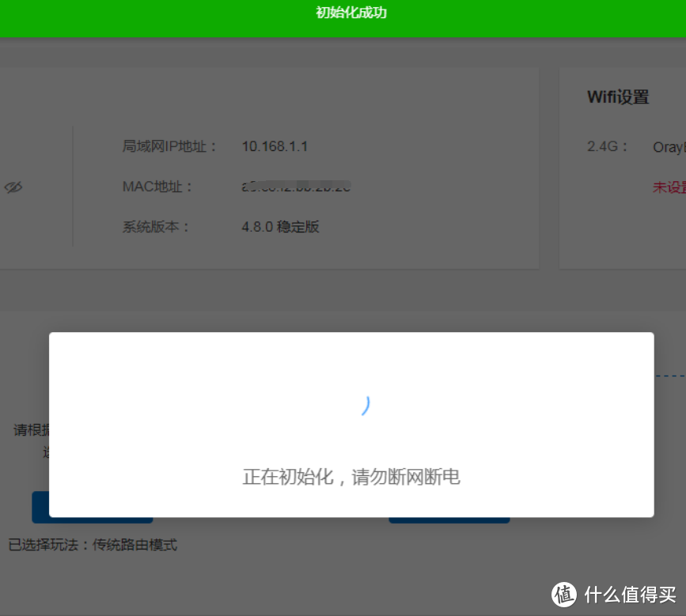This screenshot has height=616, width=686.
Task: Open the Wifi设置 section header
Action: click(617, 97)
